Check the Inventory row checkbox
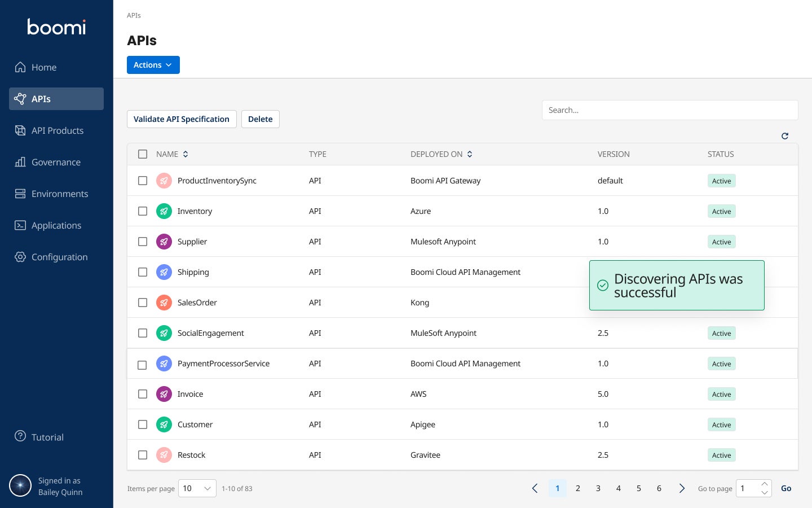Screen dimensions: 812x508 [143, 211]
